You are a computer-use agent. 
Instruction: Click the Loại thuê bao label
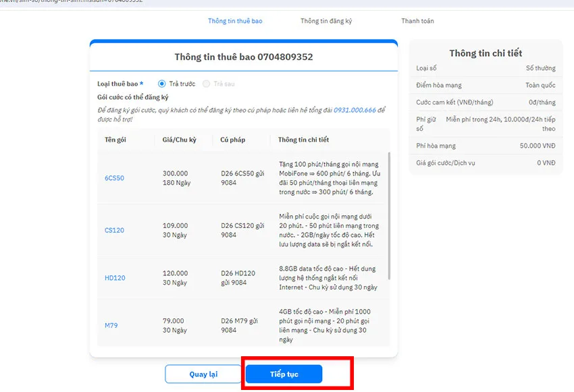[120, 84]
